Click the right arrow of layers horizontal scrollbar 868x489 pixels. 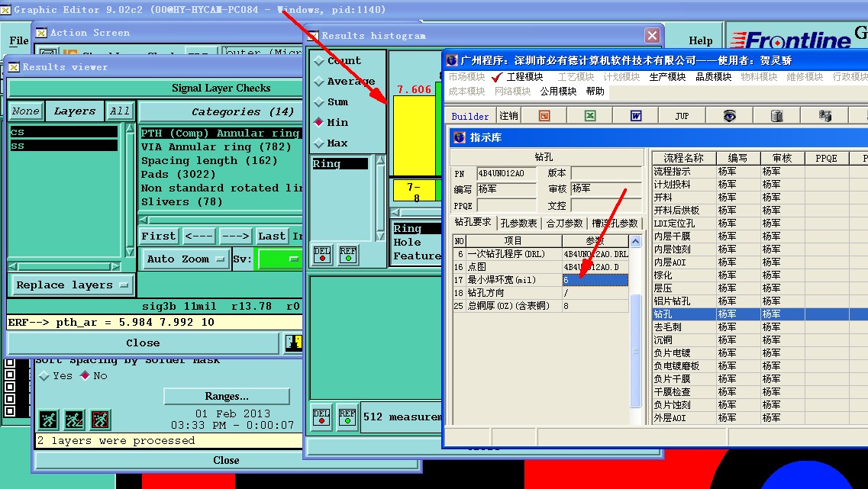click(115, 267)
